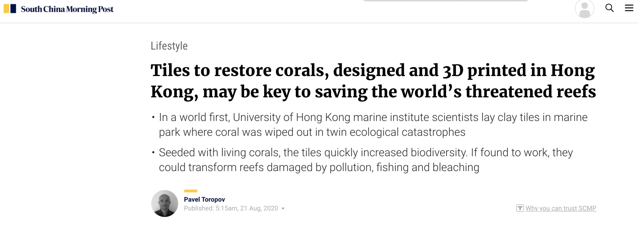Click the trust badge icon beside SCMP link
Viewport: 644px width, 229px height.
(x=520, y=208)
